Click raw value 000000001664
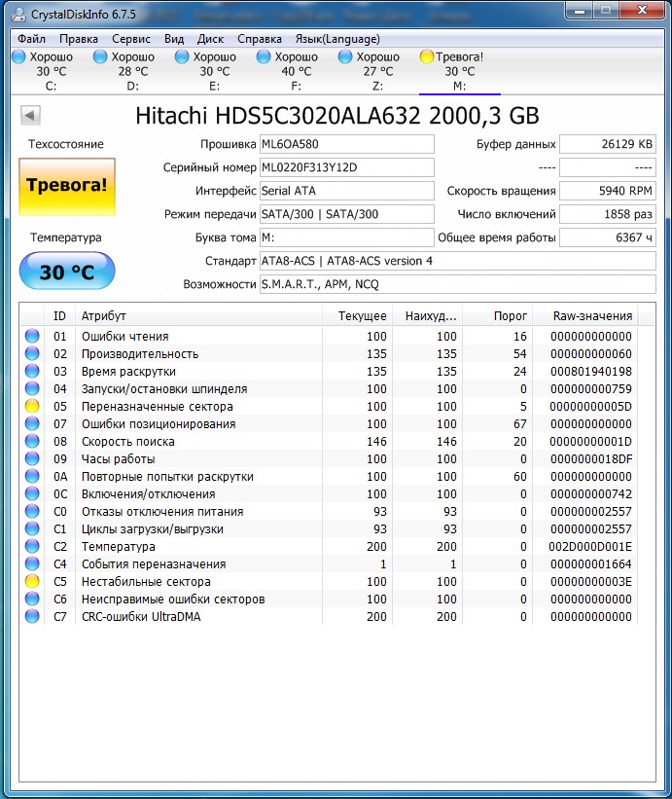 coord(591,564)
